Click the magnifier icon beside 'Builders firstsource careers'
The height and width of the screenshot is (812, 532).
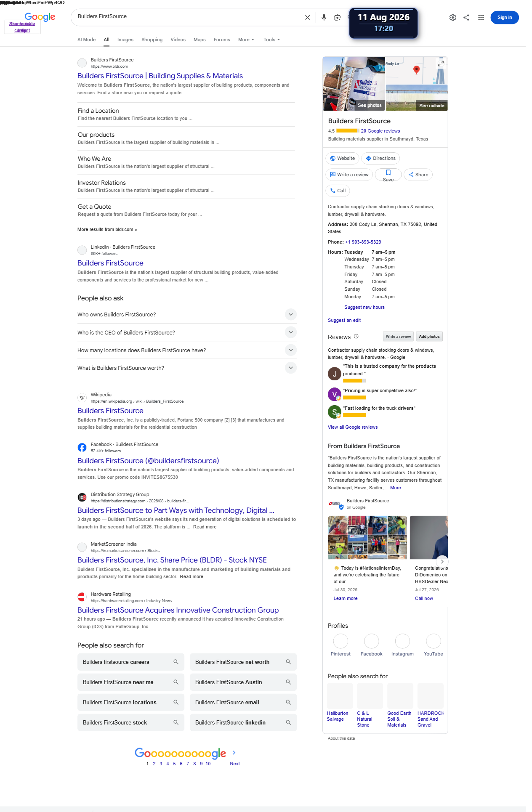coord(176,662)
